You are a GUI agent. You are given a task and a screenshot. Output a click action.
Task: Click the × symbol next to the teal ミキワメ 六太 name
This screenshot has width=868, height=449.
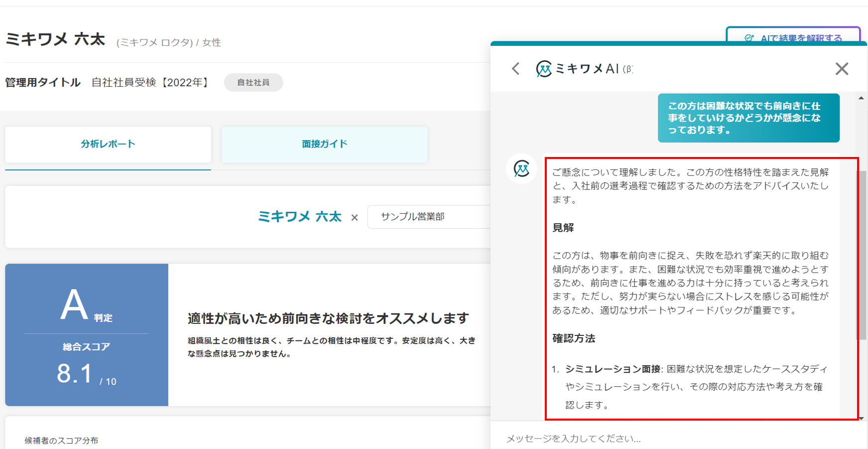coord(355,218)
